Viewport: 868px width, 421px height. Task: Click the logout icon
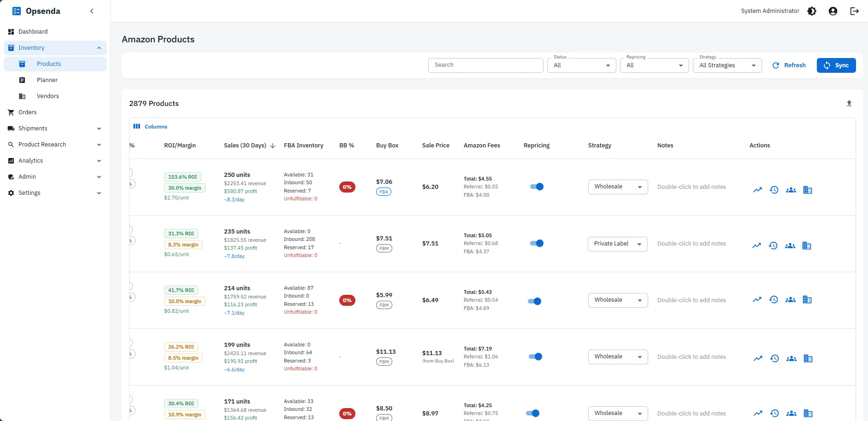coord(854,11)
